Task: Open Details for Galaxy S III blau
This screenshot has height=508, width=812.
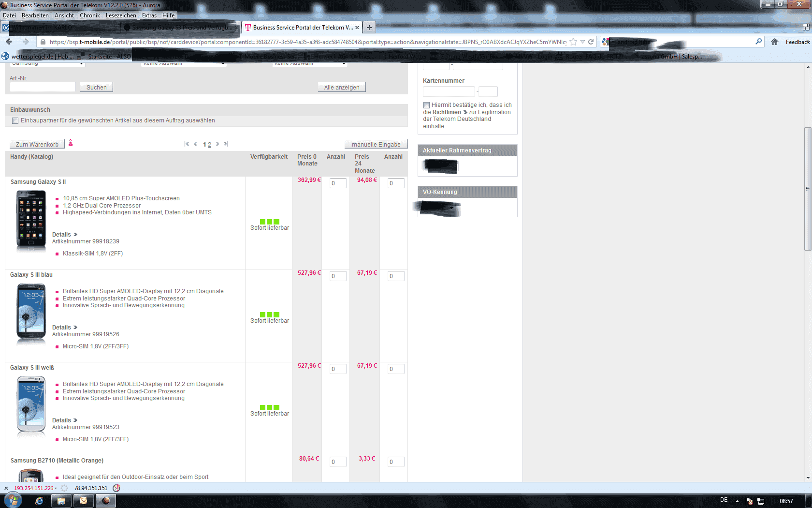Action: click(65, 328)
